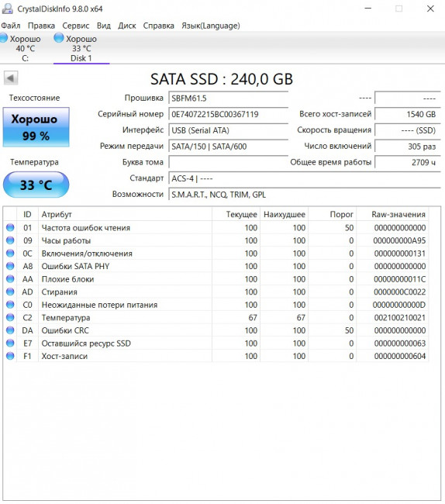Screen dimensions: 445x504
Task: Click the Текущее column header
Action: (236, 214)
